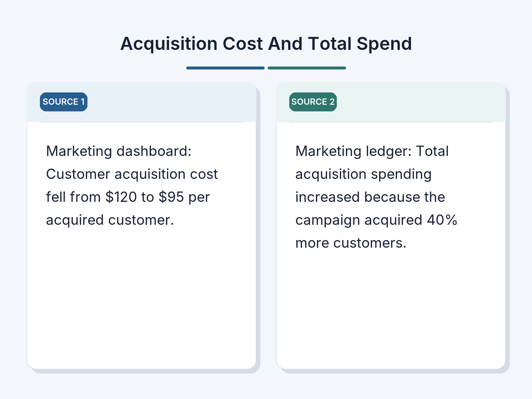This screenshot has width=532, height=399.
Task: Click the Source 1 card header area
Action: tap(141, 102)
